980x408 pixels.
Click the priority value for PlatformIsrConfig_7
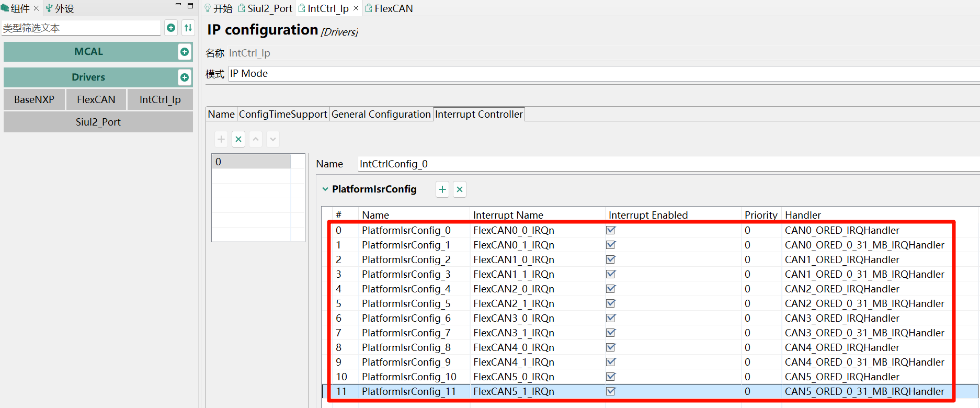point(748,333)
